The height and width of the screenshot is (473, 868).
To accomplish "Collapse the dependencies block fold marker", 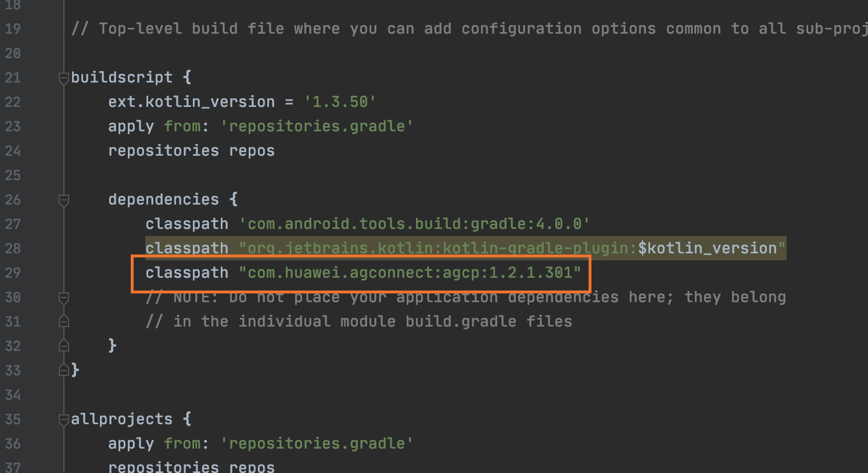I will click(x=64, y=200).
